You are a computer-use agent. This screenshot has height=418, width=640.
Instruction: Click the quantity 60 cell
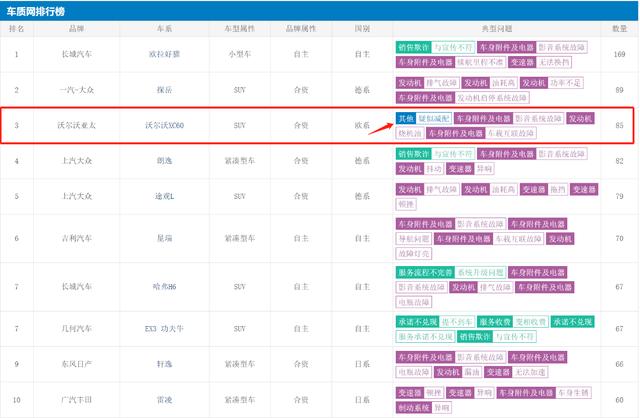pos(619,400)
